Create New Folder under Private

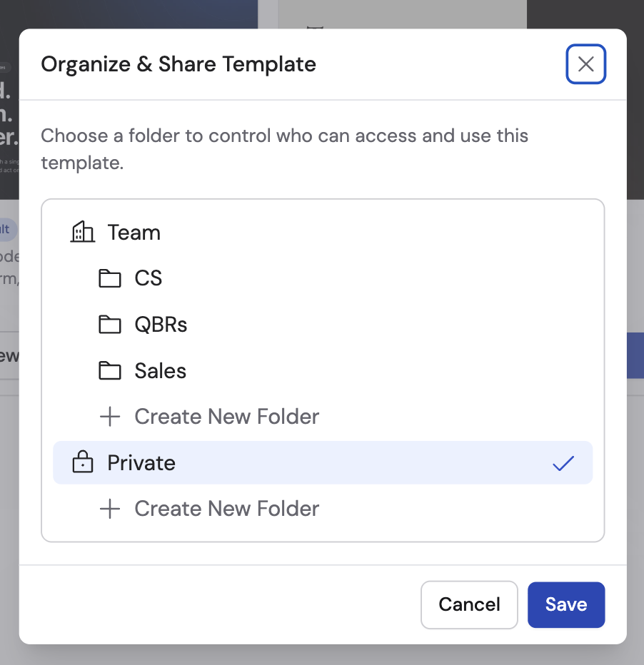(x=323, y=509)
